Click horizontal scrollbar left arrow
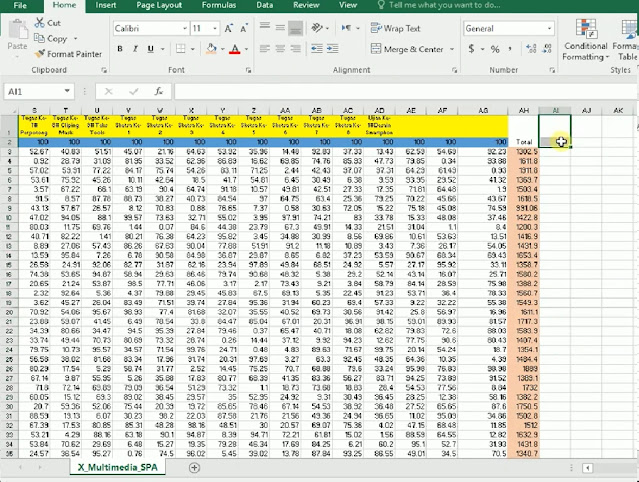The width and height of the screenshot is (639, 482). [x=587, y=468]
